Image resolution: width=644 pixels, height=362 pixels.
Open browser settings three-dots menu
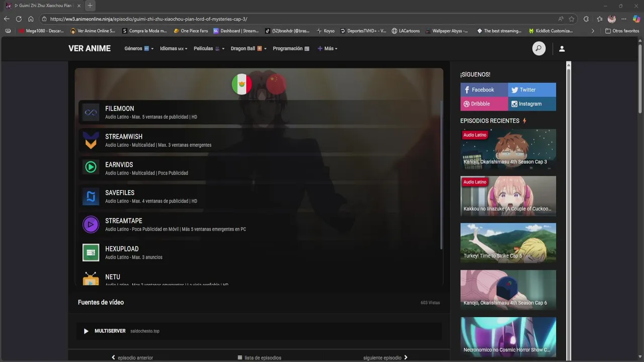[x=624, y=19]
